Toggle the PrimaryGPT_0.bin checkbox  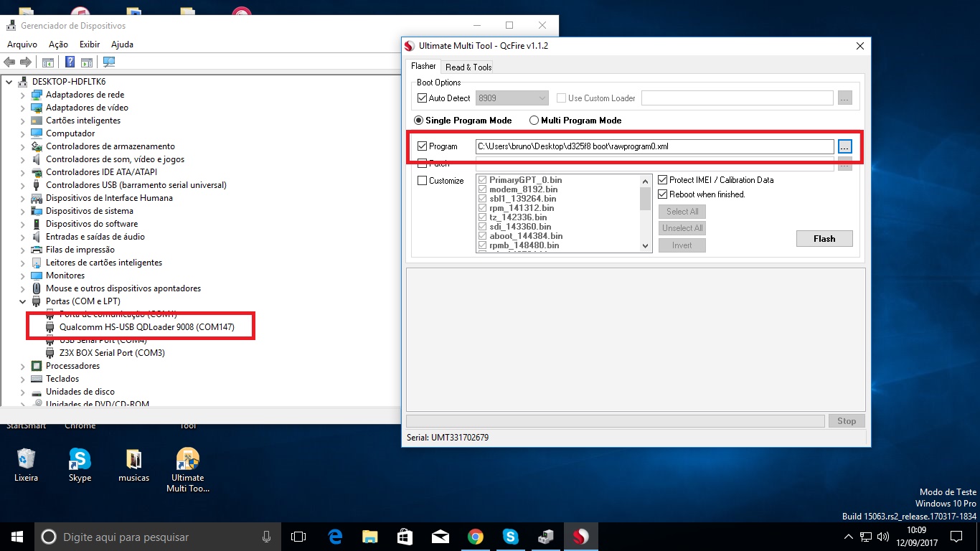[483, 180]
